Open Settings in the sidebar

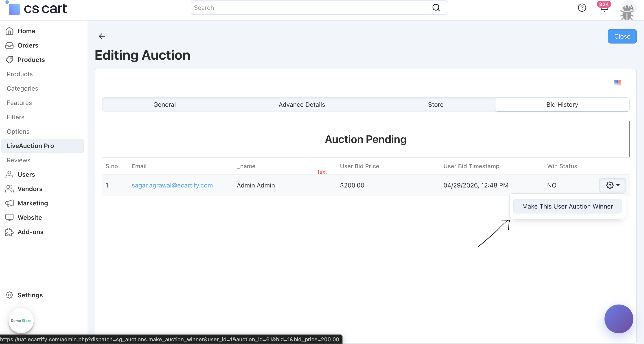[x=30, y=295]
